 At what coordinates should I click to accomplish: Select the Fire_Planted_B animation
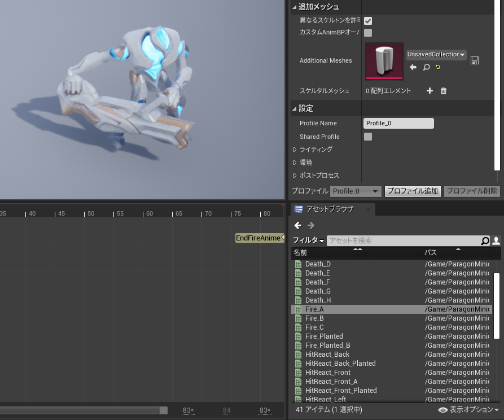[392, 345]
